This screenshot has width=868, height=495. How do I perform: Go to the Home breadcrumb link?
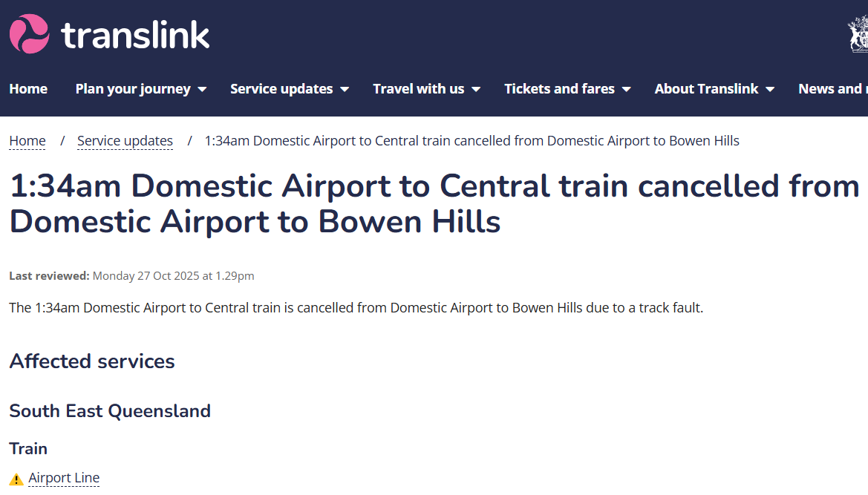(27, 141)
